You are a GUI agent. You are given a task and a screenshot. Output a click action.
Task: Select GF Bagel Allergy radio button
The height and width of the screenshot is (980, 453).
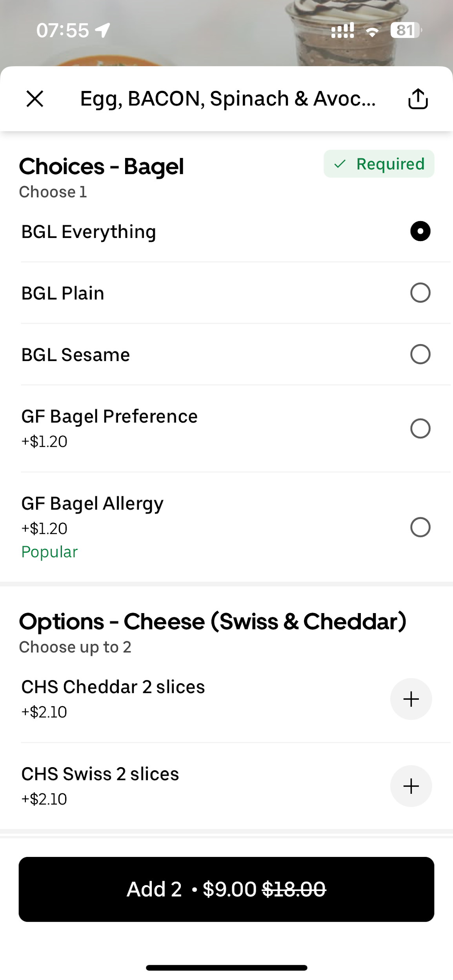click(420, 527)
